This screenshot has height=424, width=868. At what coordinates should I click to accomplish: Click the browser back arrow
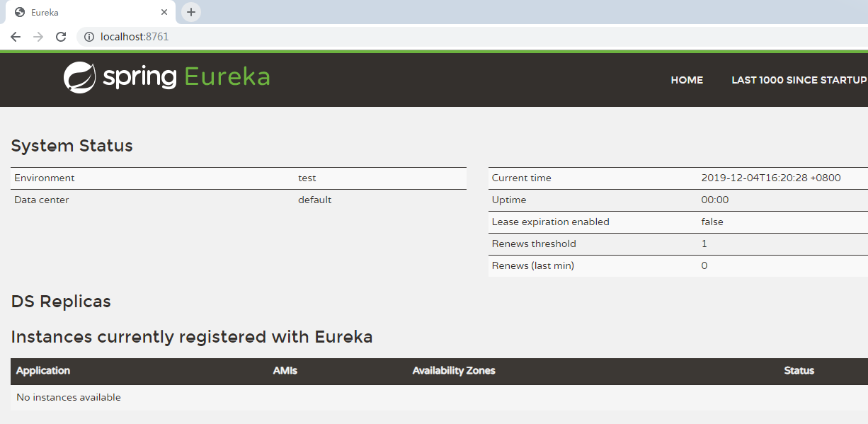click(16, 37)
